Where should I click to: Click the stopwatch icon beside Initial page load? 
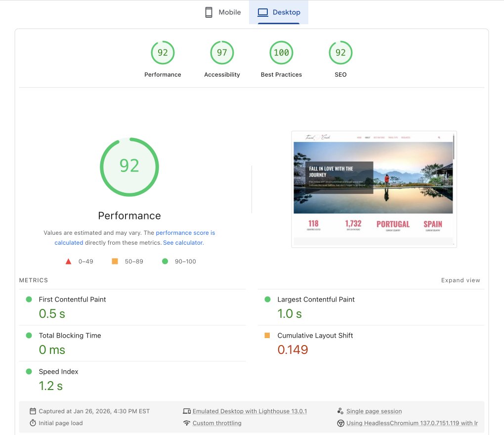click(33, 423)
